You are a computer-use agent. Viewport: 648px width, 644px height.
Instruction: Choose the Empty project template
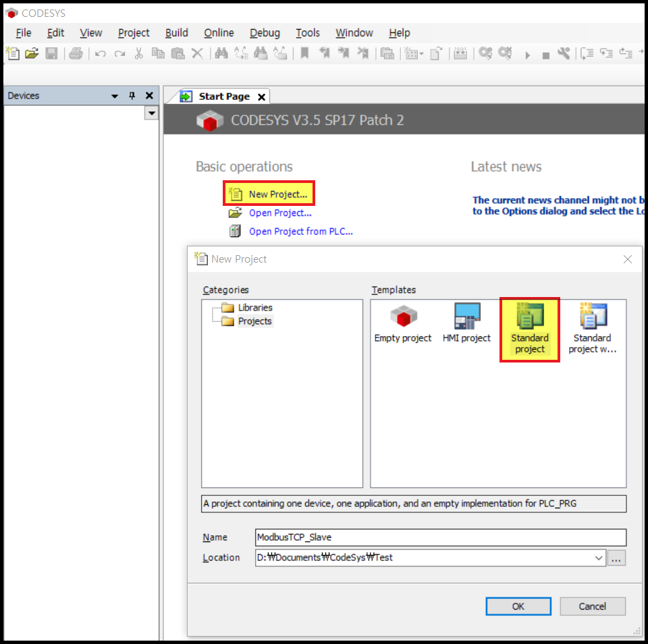click(402, 324)
